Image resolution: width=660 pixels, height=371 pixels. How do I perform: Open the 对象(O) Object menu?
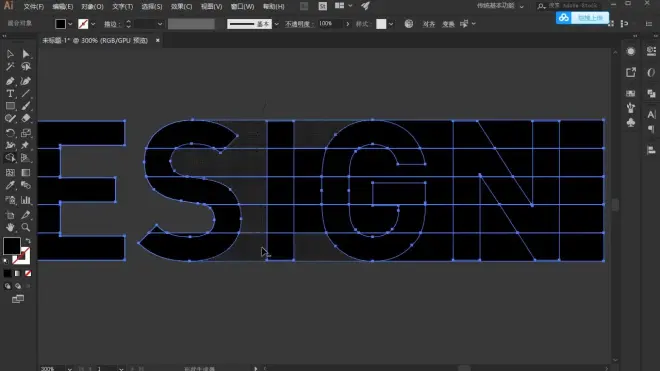[x=92, y=7]
